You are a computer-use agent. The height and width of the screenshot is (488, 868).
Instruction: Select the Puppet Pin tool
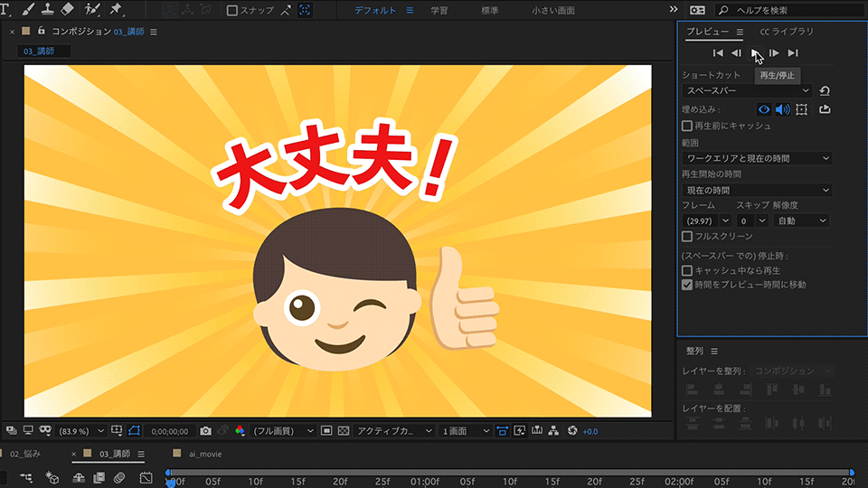coord(116,9)
